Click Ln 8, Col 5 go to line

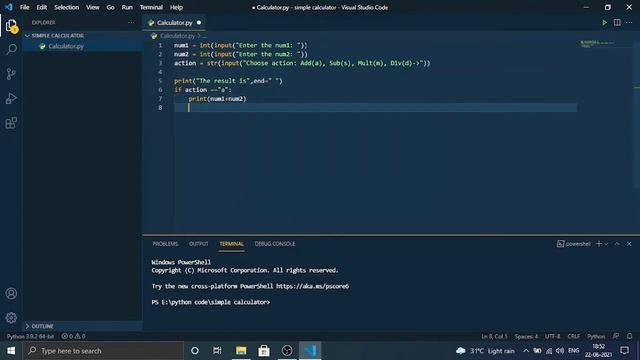[x=494, y=336]
